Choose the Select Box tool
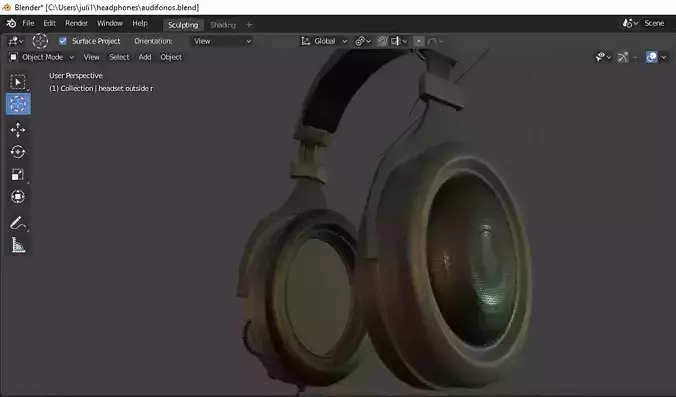 (x=18, y=82)
